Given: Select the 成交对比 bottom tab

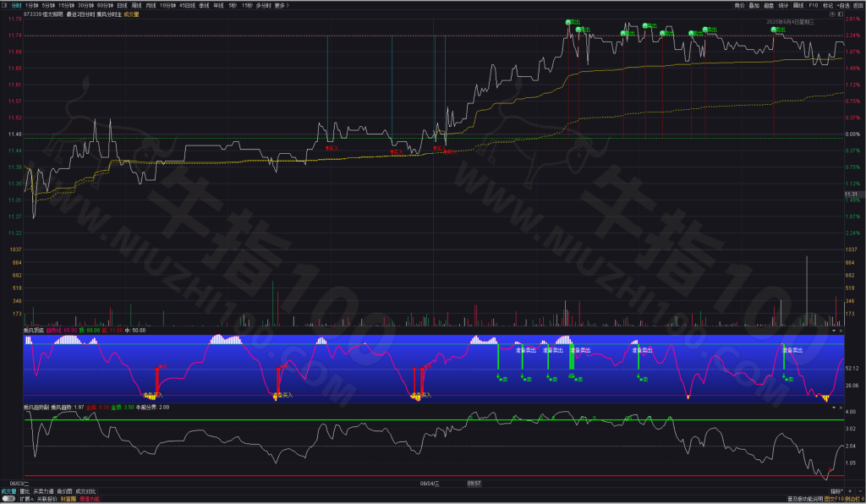Looking at the screenshot, I should (x=85, y=491).
